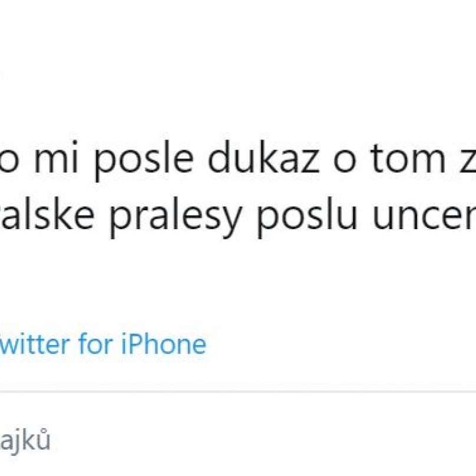Click the gray divider line under source label
This screenshot has height=476, width=476.
click(x=238, y=392)
